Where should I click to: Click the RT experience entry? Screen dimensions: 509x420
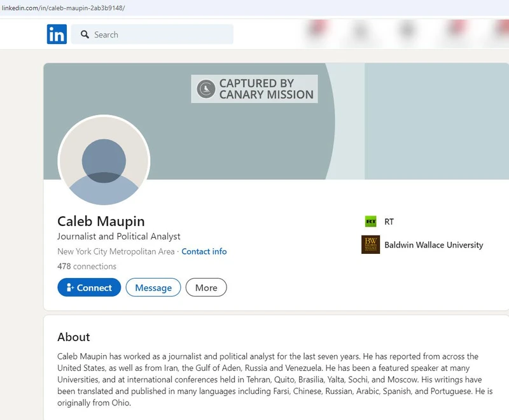[x=388, y=221]
